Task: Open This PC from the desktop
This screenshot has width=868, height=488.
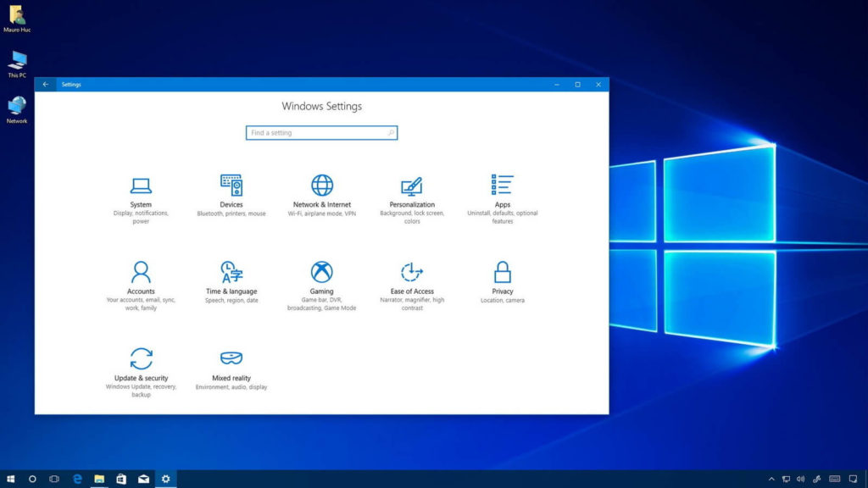Action: (17, 66)
